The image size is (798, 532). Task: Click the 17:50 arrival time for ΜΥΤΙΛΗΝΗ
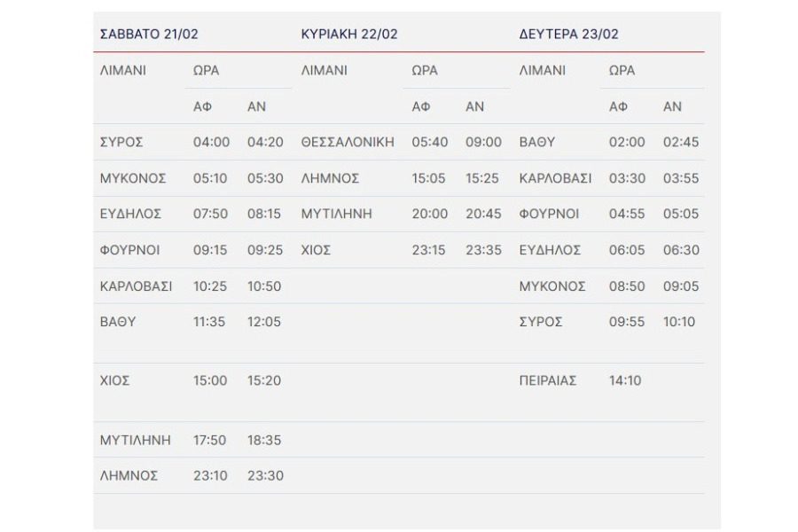click(x=210, y=440)
